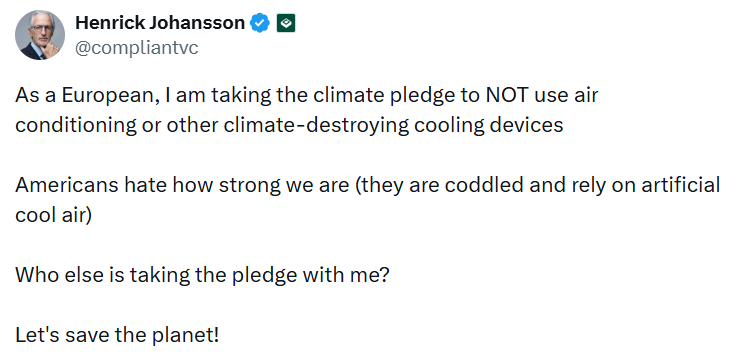This screenshot has width=740, height=360.
Task: Click the words "cooling devices"
Action: 489,126
